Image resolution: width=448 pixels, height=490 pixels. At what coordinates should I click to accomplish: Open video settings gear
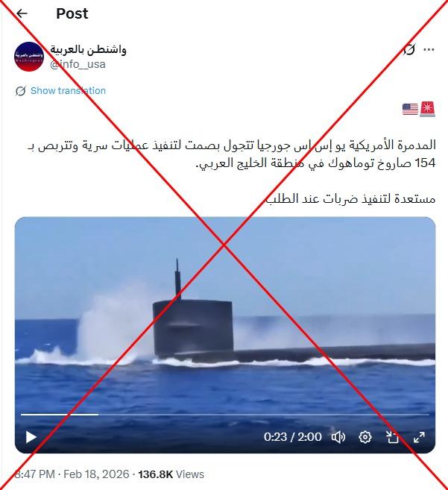[365, 437]
